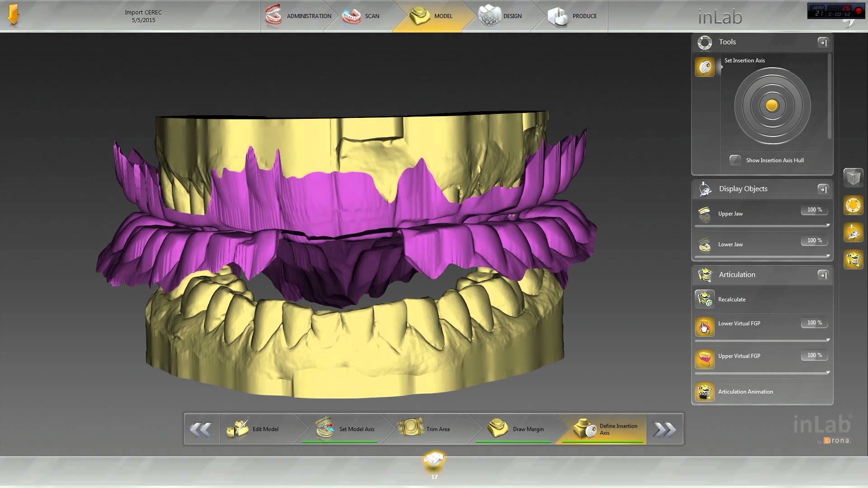The height and width of the screenshot is (488, 868).
Task: Toggle Upper Virtual FGP visibility
Action: (x=704, y=359)
